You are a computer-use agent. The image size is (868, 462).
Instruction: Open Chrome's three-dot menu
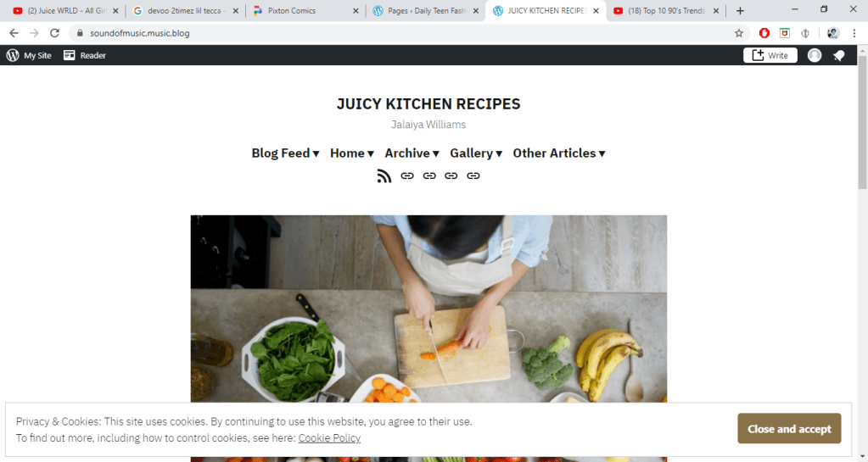tap(854, 33)
